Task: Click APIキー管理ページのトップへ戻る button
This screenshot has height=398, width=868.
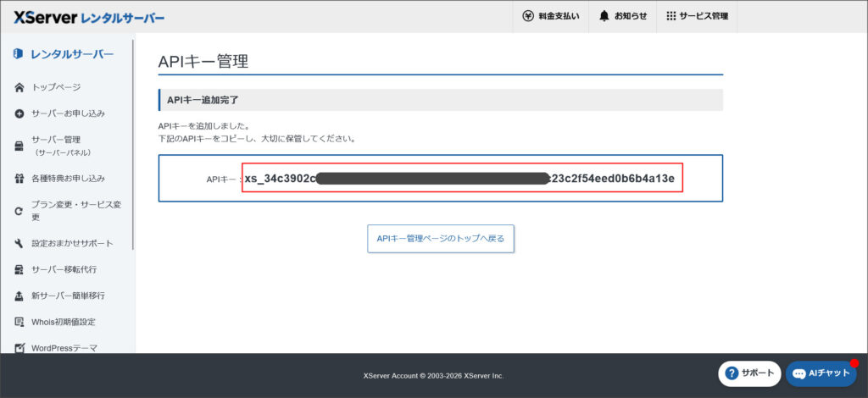Action: (x=441, y=239)
